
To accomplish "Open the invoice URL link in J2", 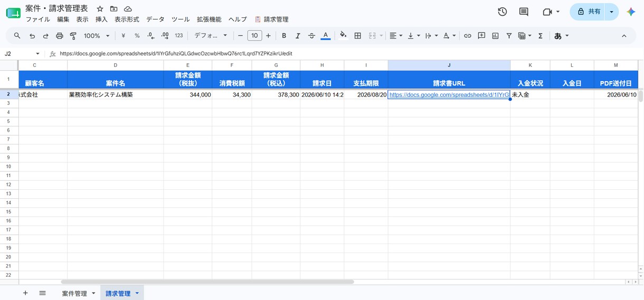I will (x=449, y=95).
